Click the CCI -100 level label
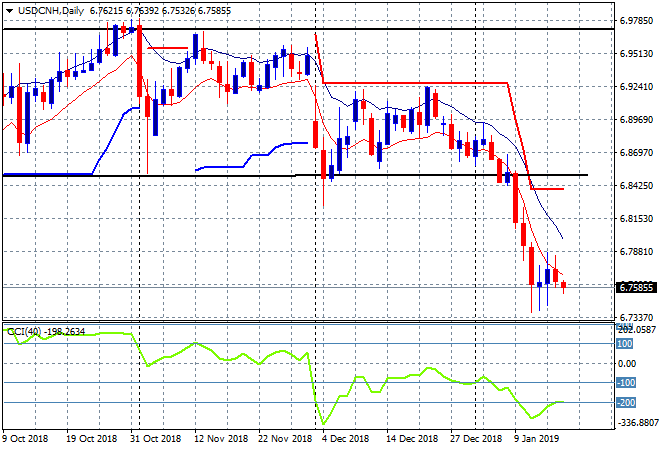This screenshot has height=450, width=660. click(x=626, y=383)
